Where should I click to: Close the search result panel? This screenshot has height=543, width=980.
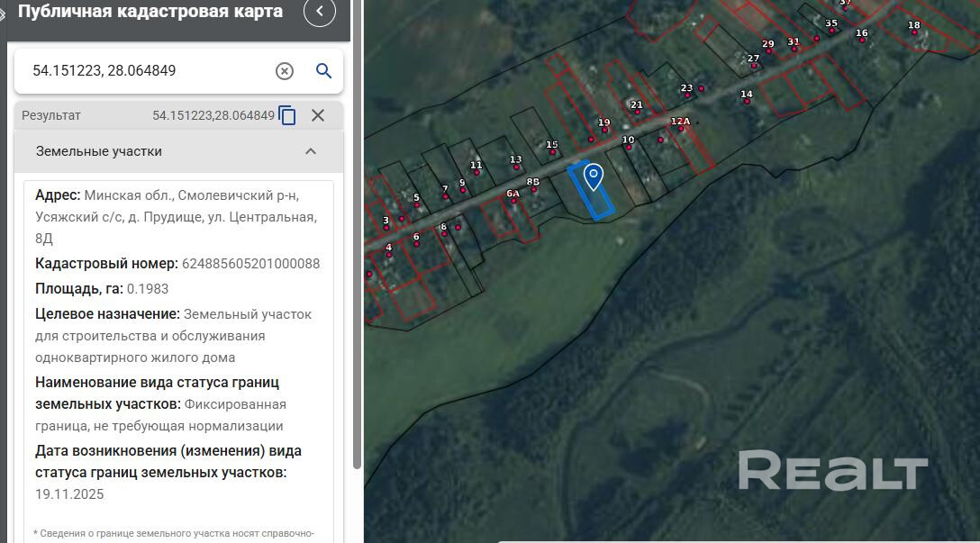318,115
